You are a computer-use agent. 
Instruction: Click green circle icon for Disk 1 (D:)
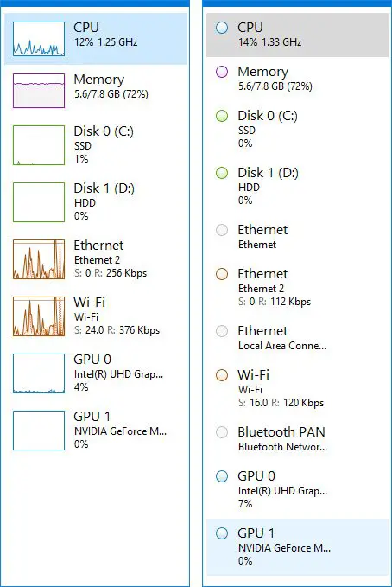(x=222, y=173)
